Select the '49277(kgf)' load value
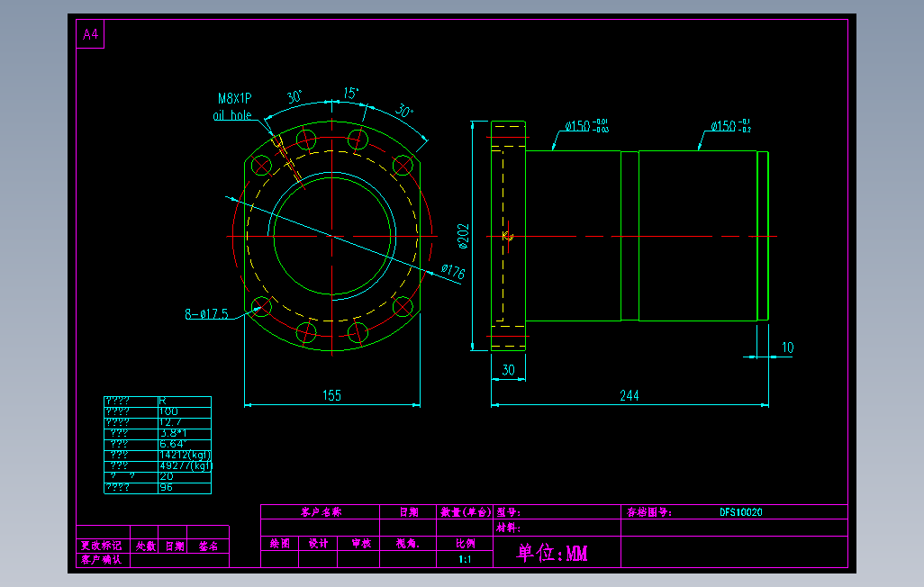This screenshot has height=587, width=924. point(185,465)
